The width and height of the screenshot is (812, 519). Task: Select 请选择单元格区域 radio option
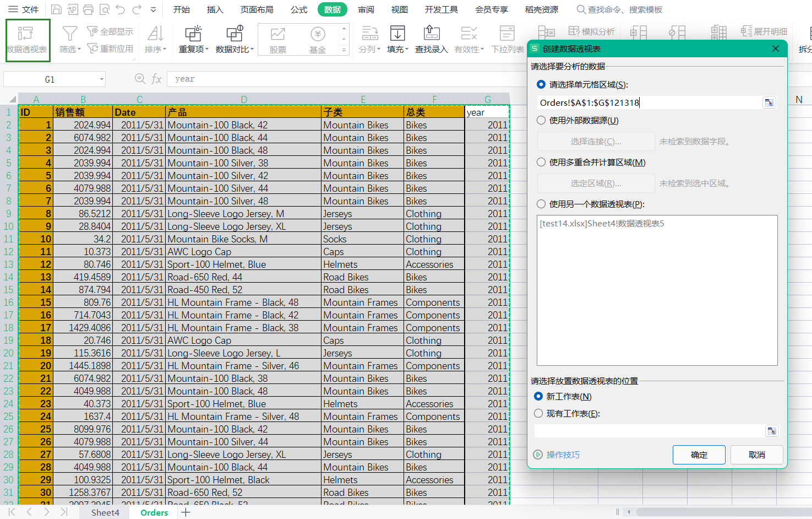pyautogui.click(x=541, y=85)
